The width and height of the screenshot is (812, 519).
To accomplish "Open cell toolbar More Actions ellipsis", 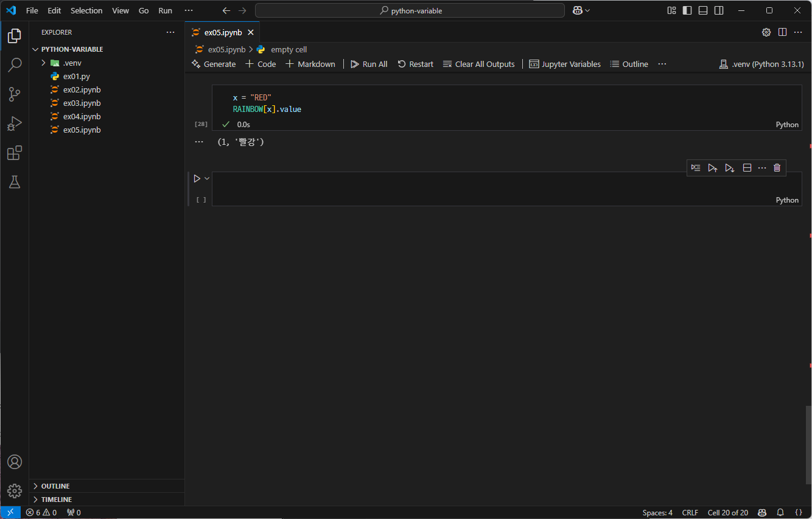I will tap(762, 168).
